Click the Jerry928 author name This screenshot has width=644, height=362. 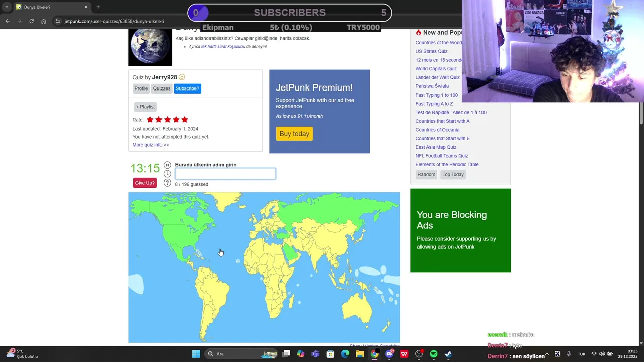pyautogui.click(x=165, y=77)
